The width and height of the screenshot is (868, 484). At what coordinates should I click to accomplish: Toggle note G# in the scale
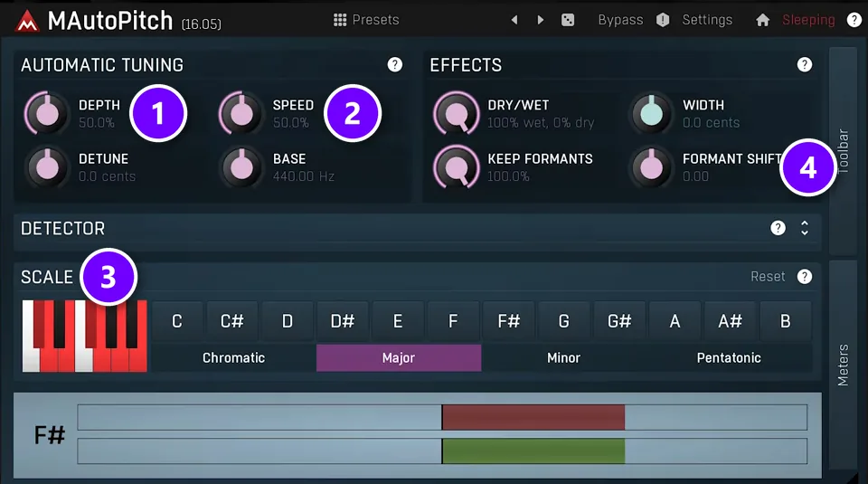[x=619, y=321]
